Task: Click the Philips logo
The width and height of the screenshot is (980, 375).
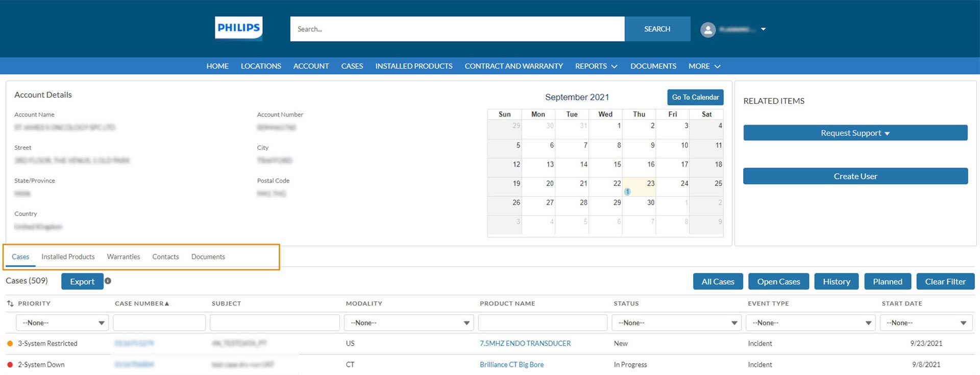Action: (238, 28)
